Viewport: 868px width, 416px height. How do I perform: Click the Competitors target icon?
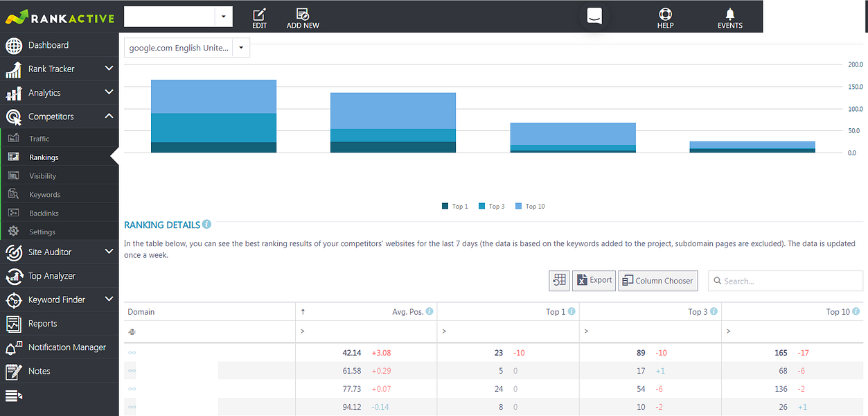(x=14, y=116)
